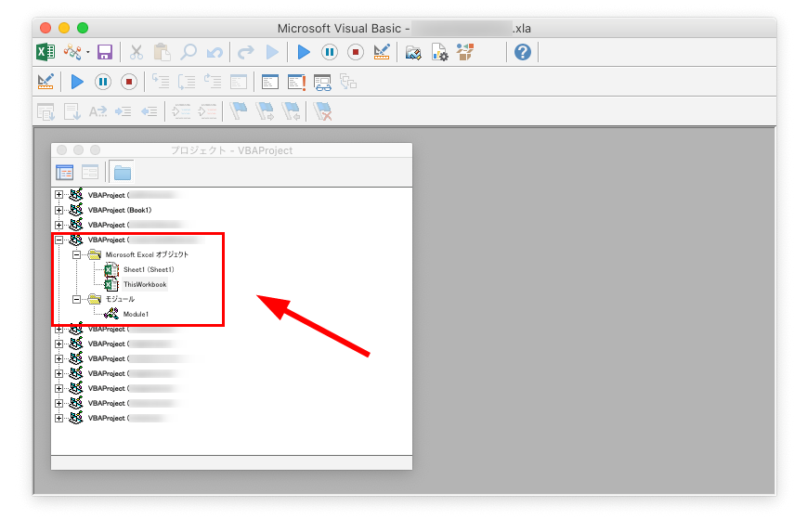Image resolution: width=807 pixels, height=532 pixels.
Task: Click the Outdent icon in Edit toolbar
Action: coord(150,111)
